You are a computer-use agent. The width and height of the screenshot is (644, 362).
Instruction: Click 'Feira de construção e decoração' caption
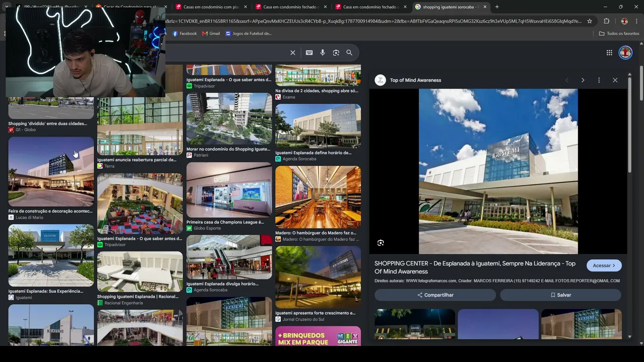50,211
